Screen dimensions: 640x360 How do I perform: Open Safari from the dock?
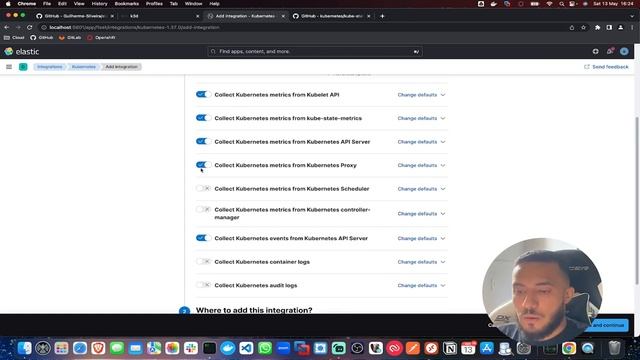tap(80, 348)
